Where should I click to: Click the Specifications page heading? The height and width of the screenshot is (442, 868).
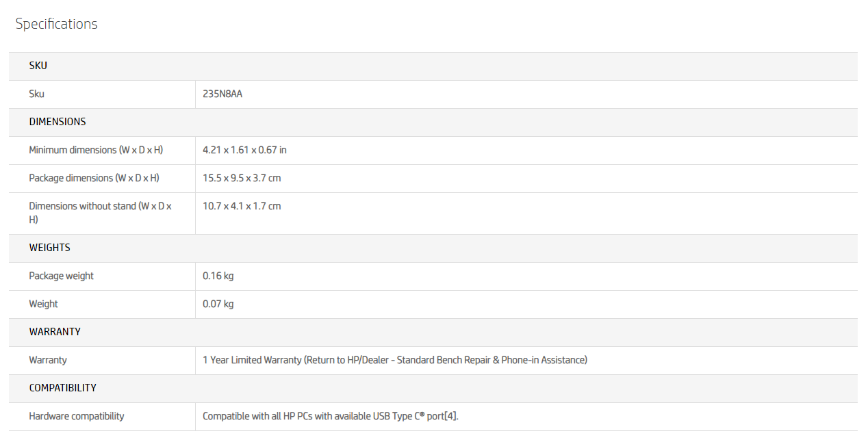tap(56, 24)
